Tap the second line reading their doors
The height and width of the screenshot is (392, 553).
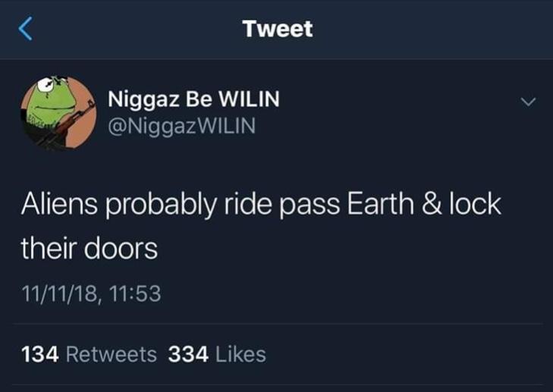pos(89,249)
